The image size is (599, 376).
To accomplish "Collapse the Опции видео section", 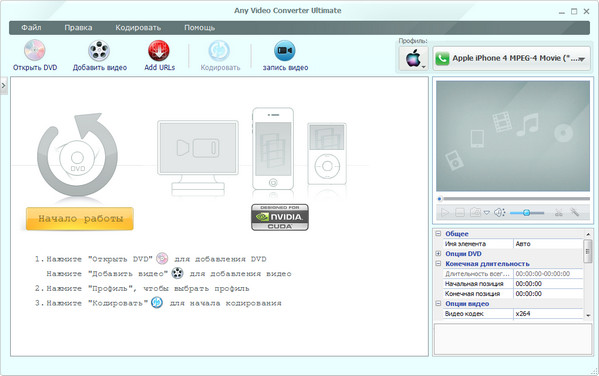I will pos(438,303).
